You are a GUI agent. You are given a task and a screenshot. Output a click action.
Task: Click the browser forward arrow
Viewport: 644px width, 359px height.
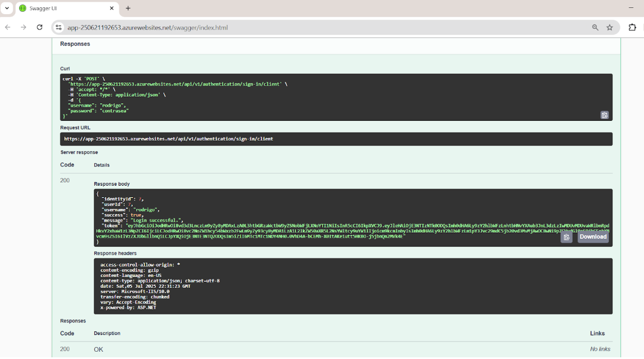point(23,28)
